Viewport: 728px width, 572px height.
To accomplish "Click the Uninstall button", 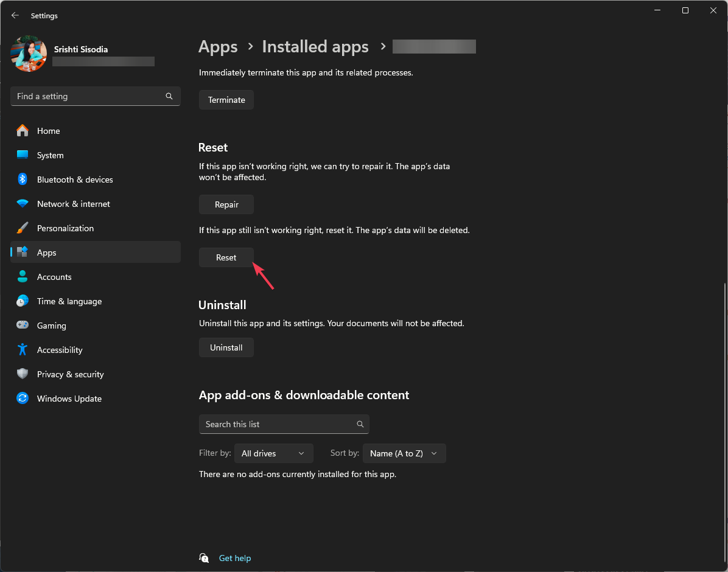I will tap(226, 347).
